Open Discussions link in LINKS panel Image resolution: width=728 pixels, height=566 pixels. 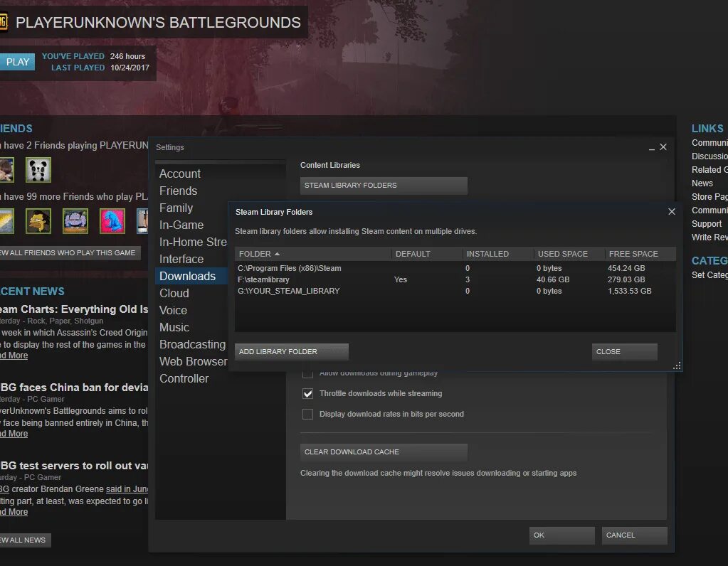709,156
